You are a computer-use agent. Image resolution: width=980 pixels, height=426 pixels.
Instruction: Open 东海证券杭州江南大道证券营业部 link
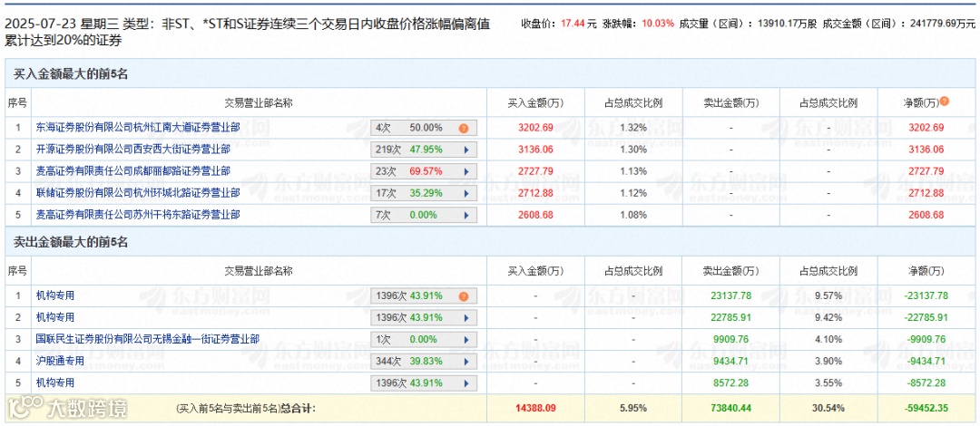pyautogui.click(x=138, y=128)
